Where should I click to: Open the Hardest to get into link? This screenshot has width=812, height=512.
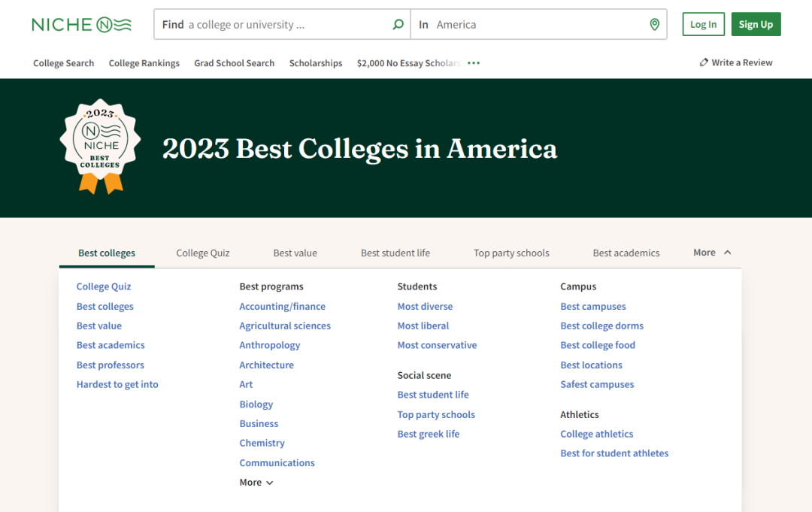(x=117, y=384)
